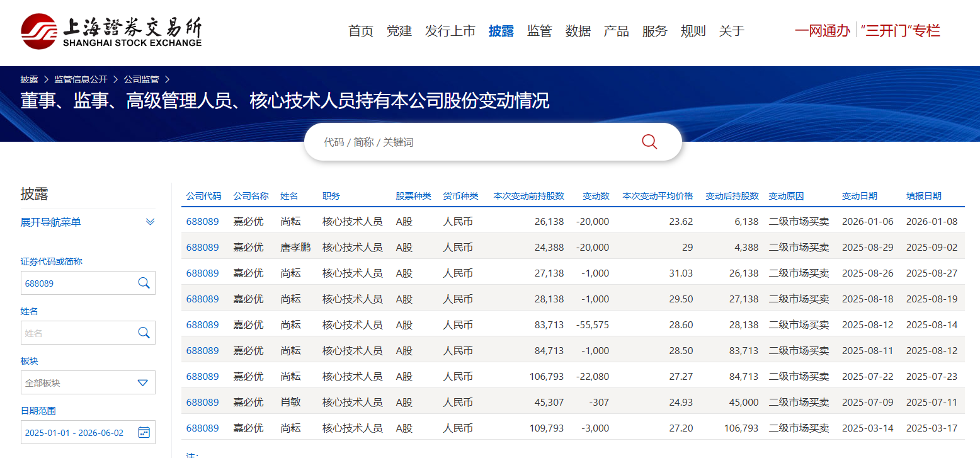The image size is (980, 458).
Task: Click magnifier in 证券代码或简称 field
Action: pyautogui.click(x=144, y=283)
